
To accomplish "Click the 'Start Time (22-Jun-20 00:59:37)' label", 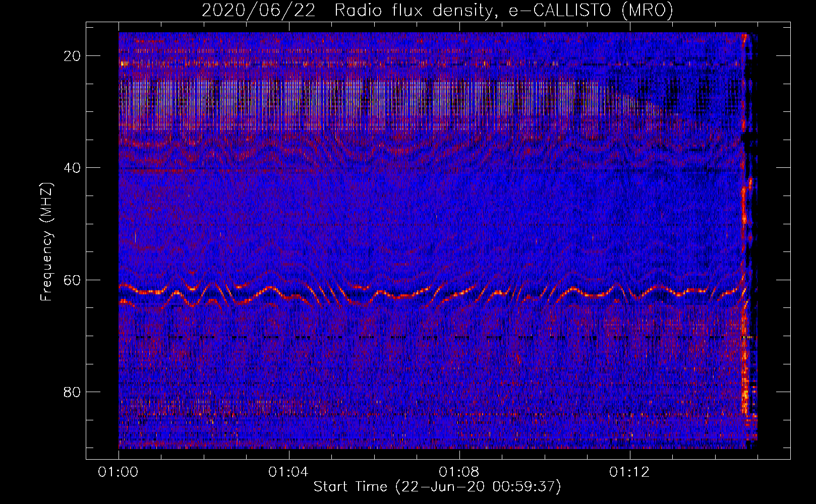I will pos(437,487).
